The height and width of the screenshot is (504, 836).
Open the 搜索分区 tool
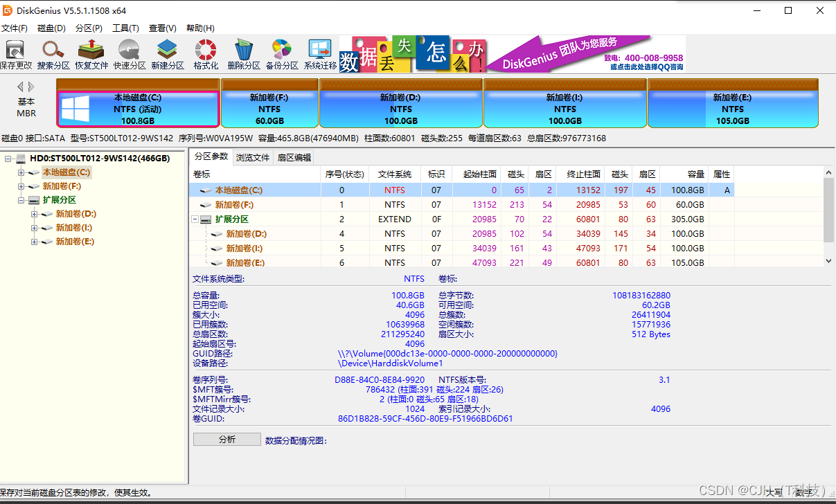click(x=53, y=54)
